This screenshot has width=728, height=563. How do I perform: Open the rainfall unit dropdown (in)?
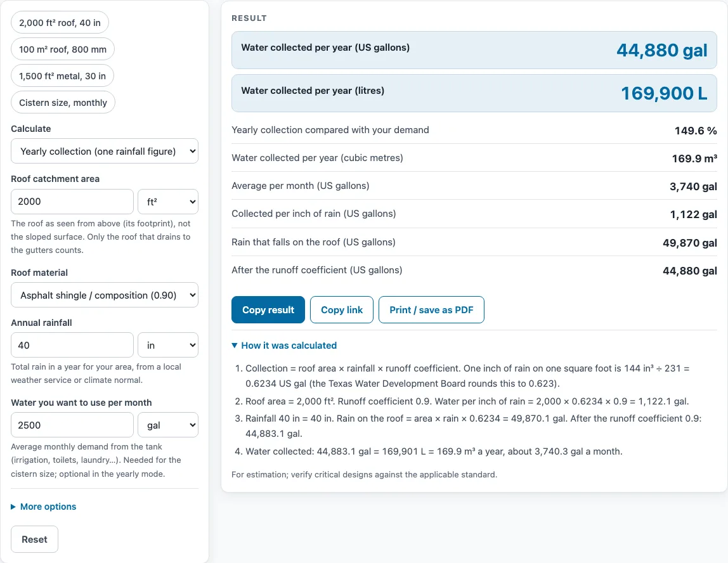tap(168, 346)
